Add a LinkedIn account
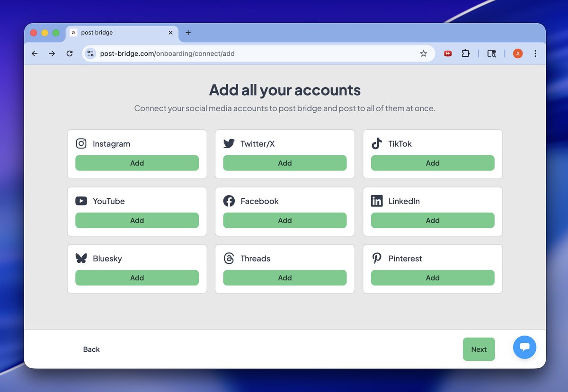The height and width of the screenshot is (392, 568). [433, 220]
